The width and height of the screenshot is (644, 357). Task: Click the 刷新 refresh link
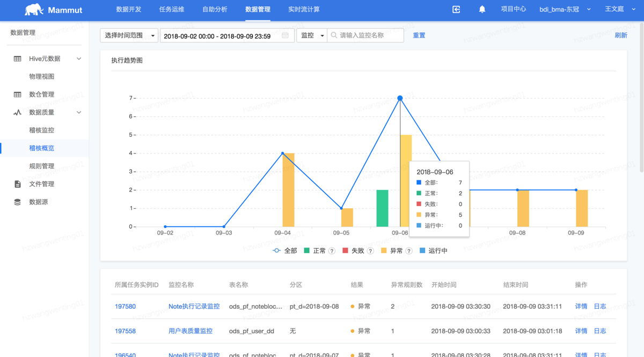pos(620,35)
